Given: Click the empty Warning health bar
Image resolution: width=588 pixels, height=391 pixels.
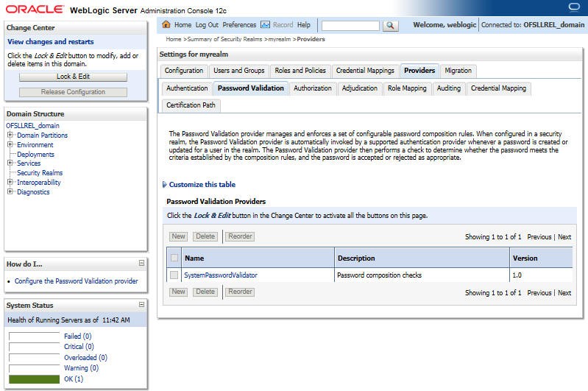Looking at the screenshot, I should (x=34, y=368).
